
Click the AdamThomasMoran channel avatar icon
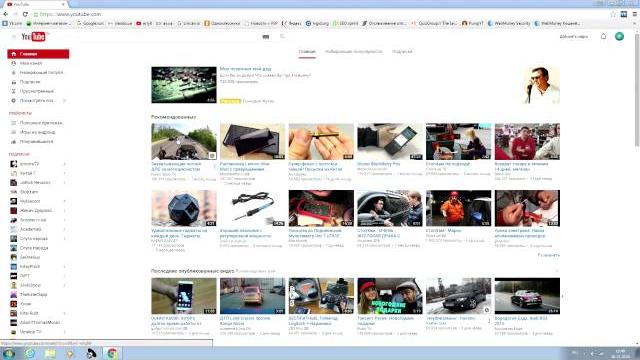pyautogui.click(x=13, y=323)
